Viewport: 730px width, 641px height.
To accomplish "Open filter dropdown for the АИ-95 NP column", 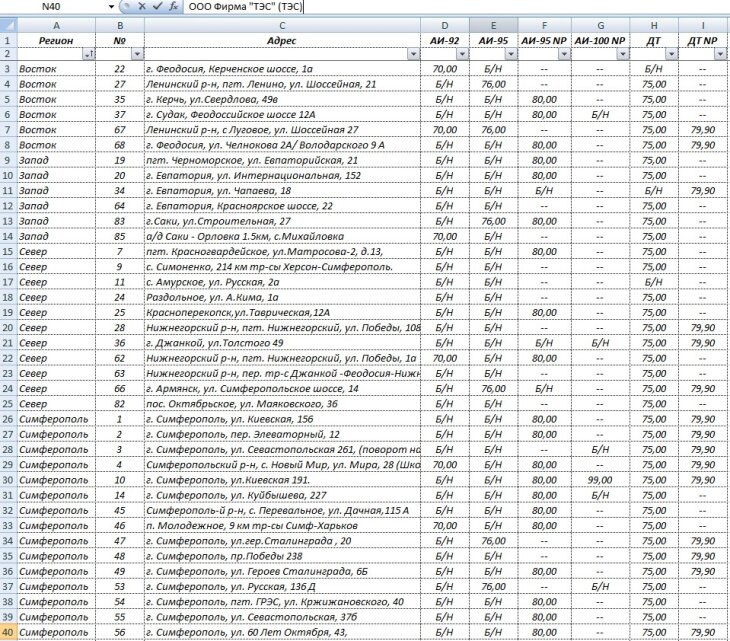I will coord(563,54).
